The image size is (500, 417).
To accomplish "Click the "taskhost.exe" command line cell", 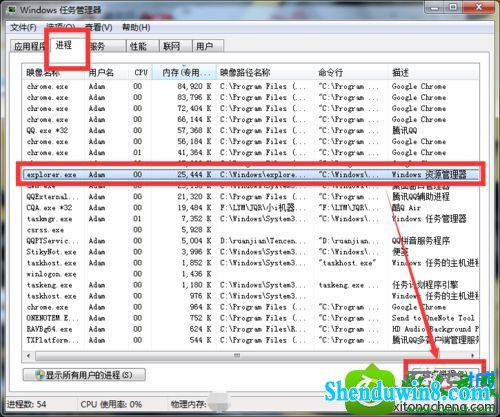I will [347, 263].
